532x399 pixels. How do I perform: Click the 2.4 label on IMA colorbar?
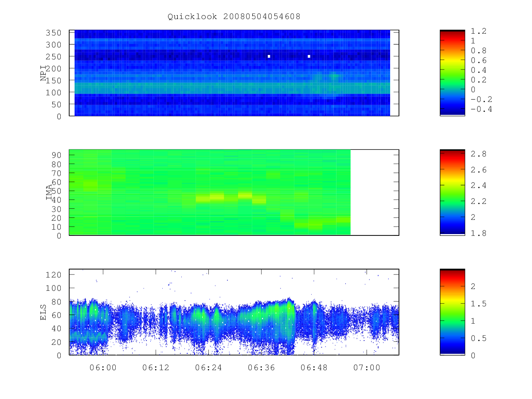478,185
